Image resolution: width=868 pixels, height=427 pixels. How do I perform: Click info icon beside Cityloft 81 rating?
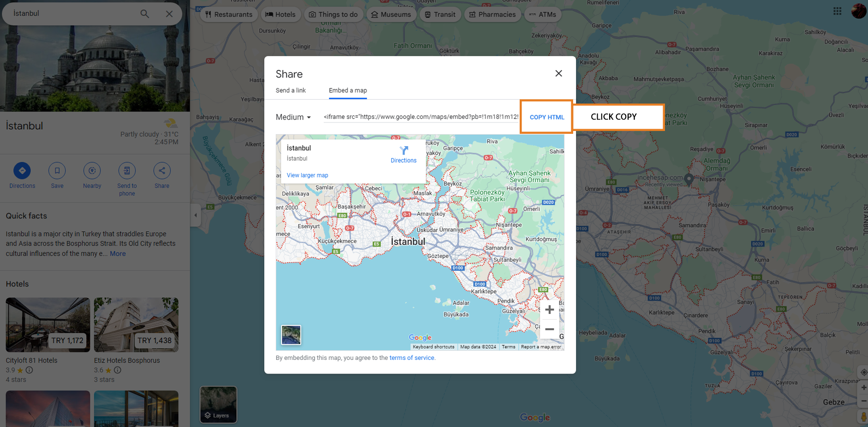(29, 370)
